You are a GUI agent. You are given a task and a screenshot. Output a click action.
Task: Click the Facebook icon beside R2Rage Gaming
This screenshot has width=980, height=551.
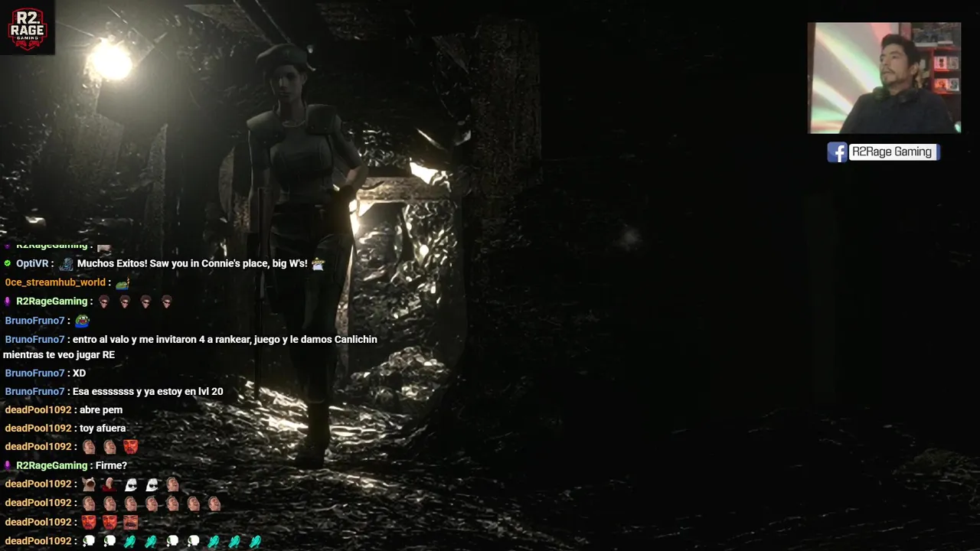(837, 152)
